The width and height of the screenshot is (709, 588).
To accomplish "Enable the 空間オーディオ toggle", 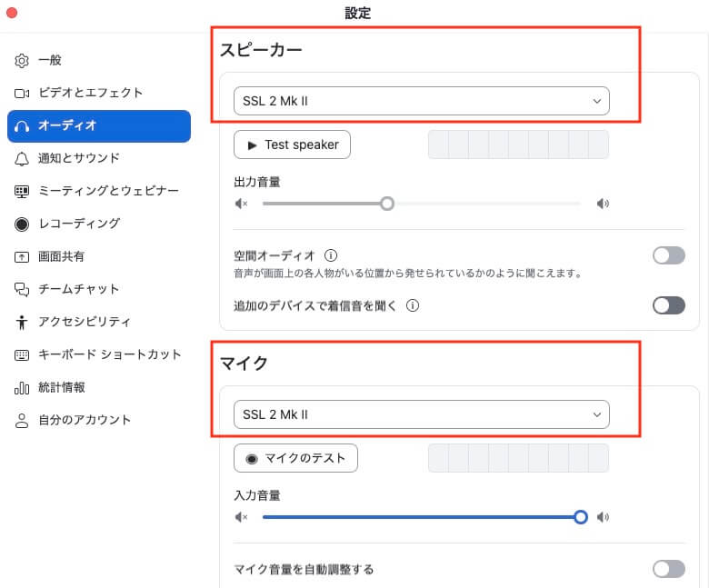I will click(x=668, y=255).
